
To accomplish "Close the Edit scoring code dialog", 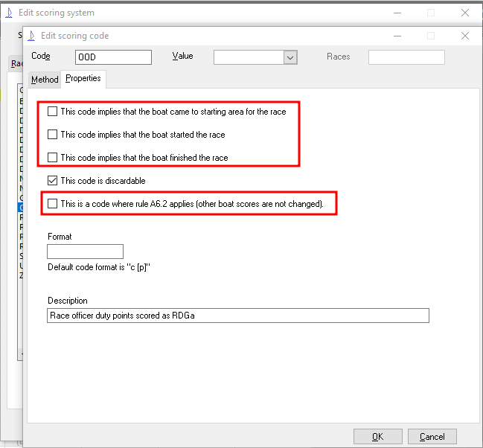I will 464,36.
